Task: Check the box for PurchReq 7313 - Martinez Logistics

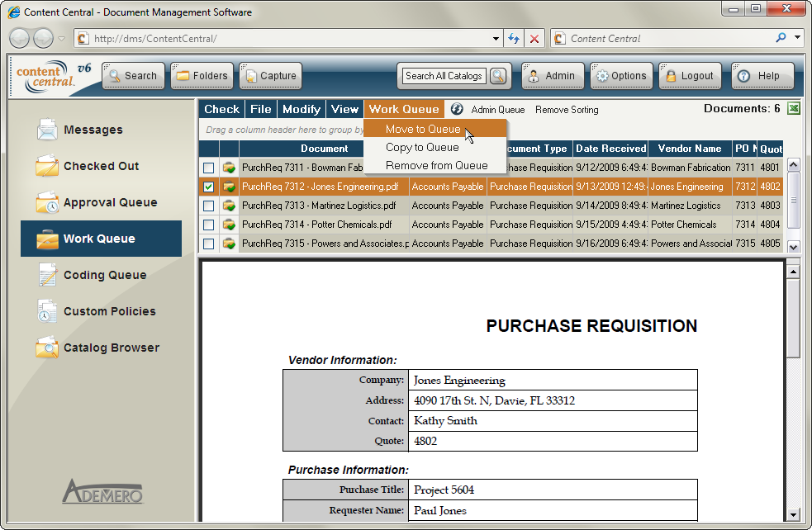Action: tap(209, 206)
